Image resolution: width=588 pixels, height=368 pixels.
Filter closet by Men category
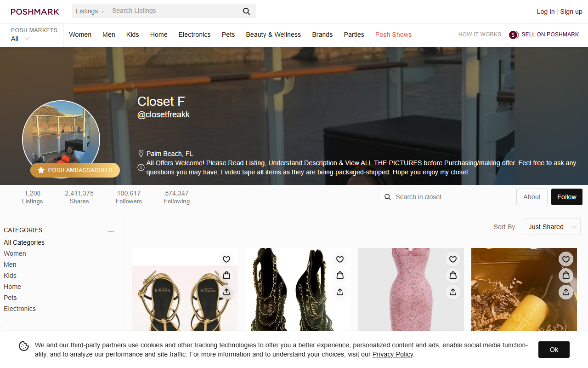point(10,264)
